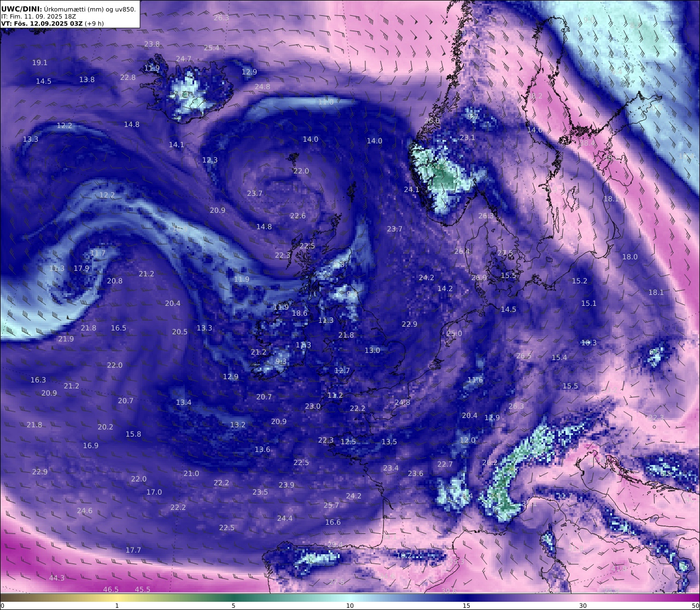Select the value 24.7 north of Iceland
The image size is (700, 610).
(x=184, y=59)
